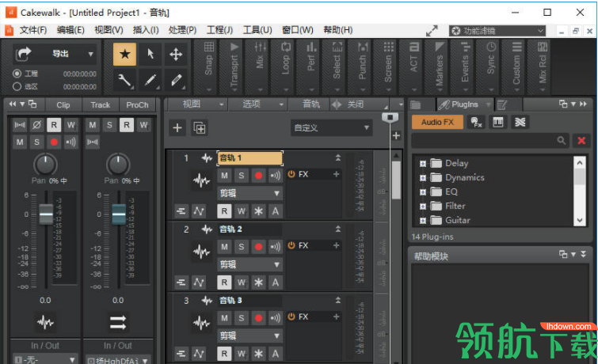This screenshot has height=364, width=598.
Task: Open the 插入(I) menu
Action: [x=146, y=30]
